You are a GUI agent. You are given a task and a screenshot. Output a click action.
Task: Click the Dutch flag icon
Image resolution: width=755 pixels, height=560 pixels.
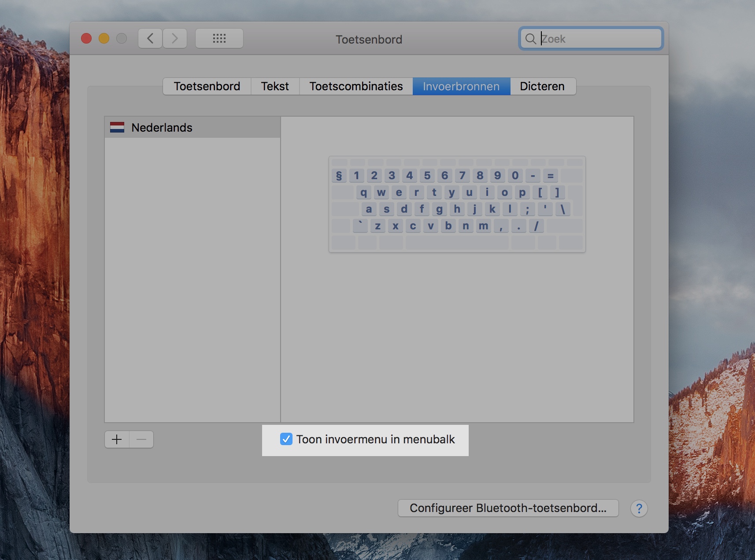117,128
